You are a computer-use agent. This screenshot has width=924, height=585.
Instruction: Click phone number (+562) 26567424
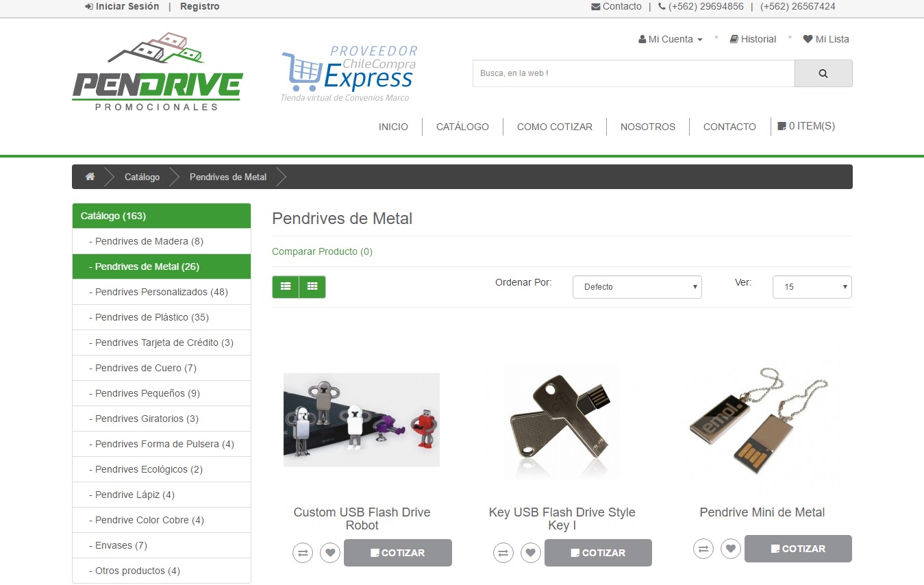798,6
